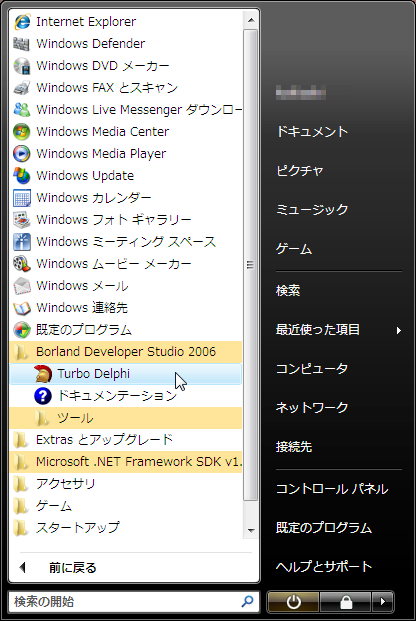
Task: Open 接続先 link
Action: pyautogui.click(x=294, y=447)
